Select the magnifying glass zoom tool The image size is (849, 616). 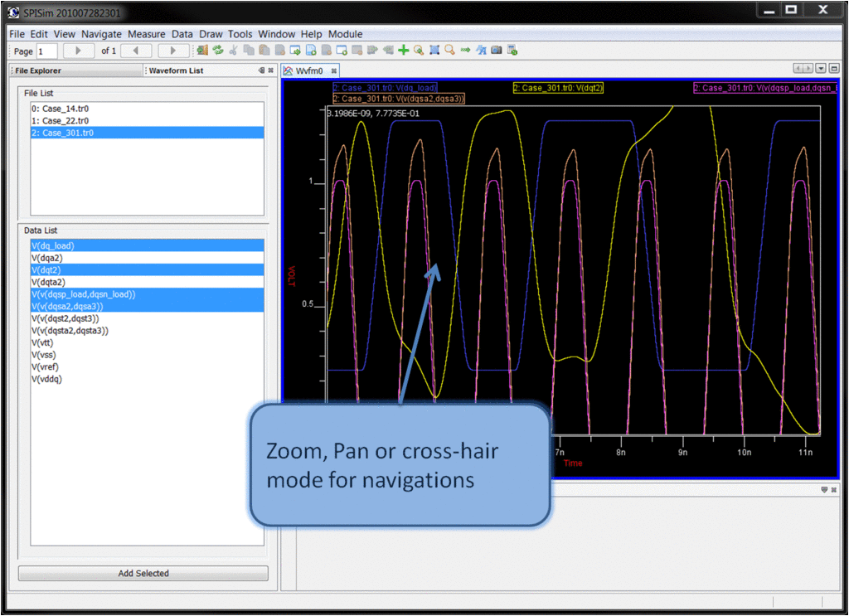pyautogui.click(x=449, y=51)
